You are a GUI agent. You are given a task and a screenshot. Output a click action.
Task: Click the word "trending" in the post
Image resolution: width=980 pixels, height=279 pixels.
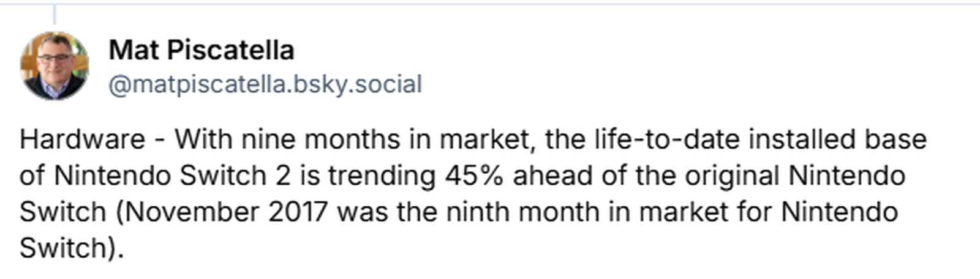point(382,176)
